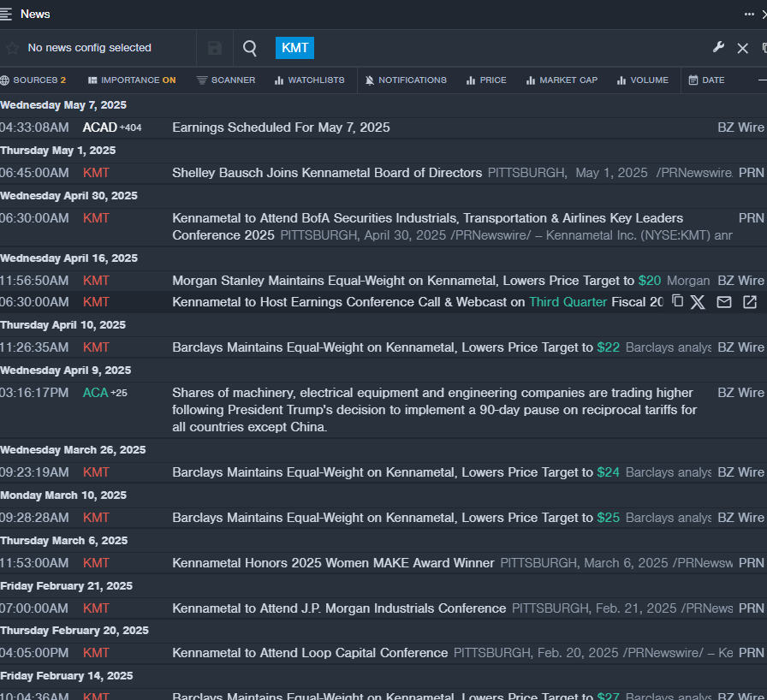This screenshot has width=767, height=700.
Task: Click KMT ticker in the 04:05:00PM row
Action: click(x=96, y=653)
